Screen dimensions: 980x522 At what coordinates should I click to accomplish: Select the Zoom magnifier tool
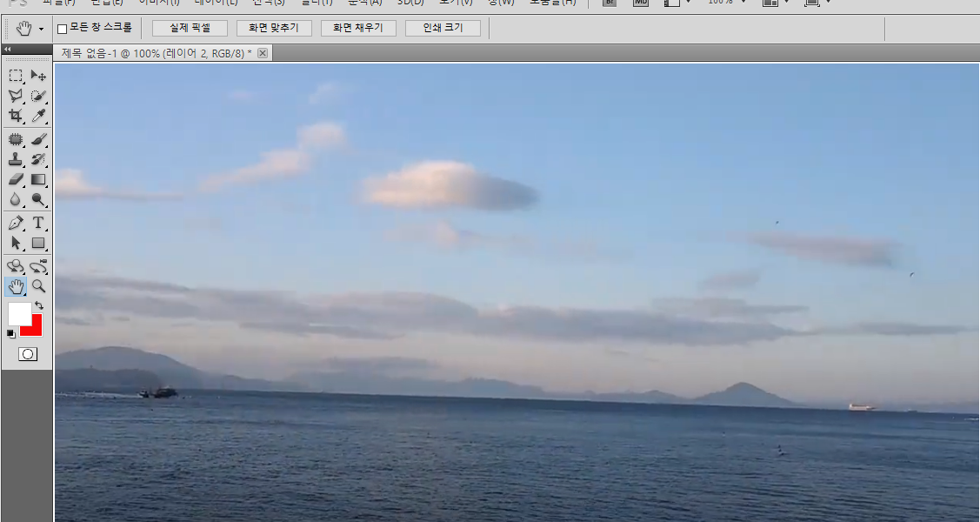[x=39, y=286]
